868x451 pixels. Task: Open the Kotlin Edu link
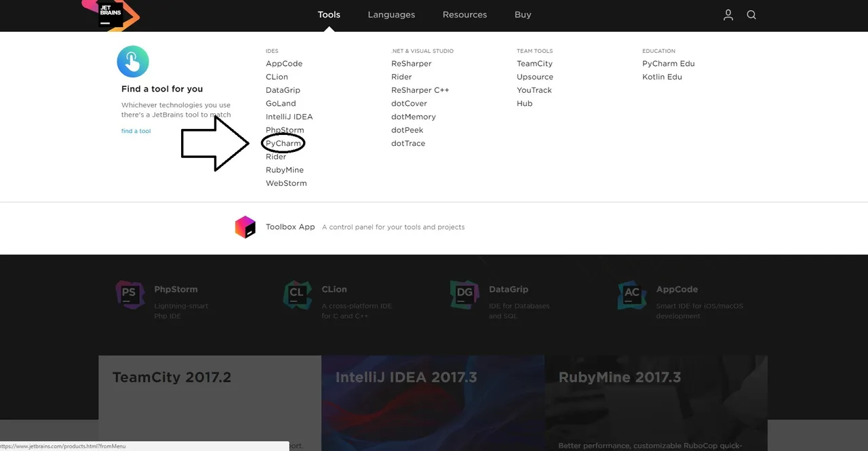click(663, 77)
